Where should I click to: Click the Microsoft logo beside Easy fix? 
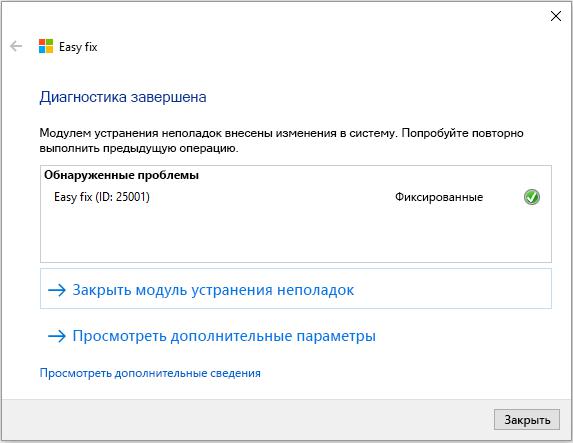click(x=46, y=46)
